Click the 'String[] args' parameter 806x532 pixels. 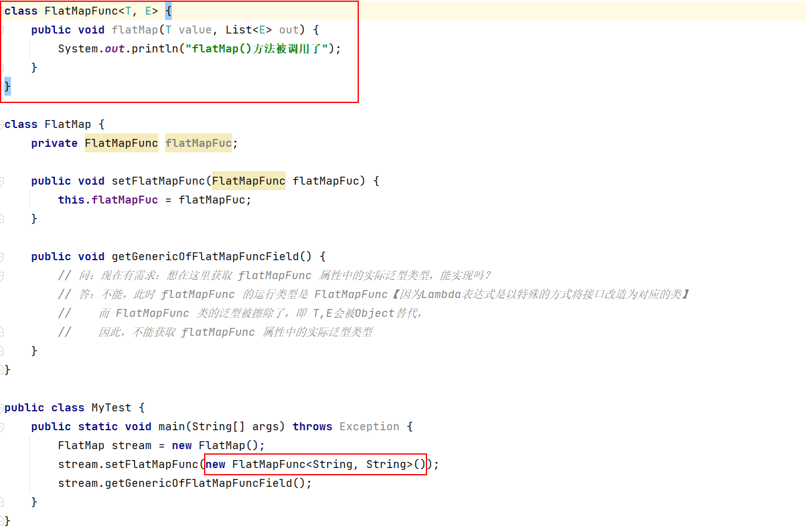point(235,427)
